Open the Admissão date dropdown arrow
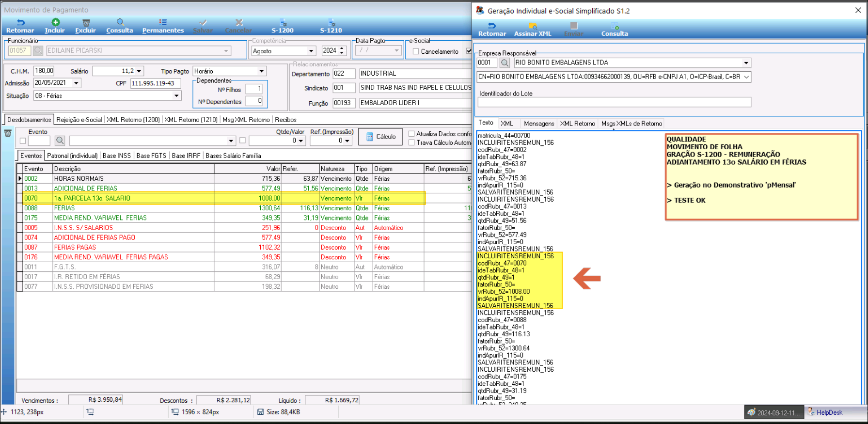The image size is (868, 424). (x=76, y=83)
